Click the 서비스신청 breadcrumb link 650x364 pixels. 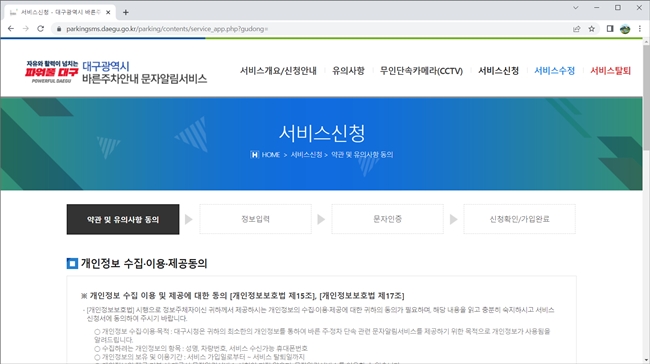pos(306,155)
